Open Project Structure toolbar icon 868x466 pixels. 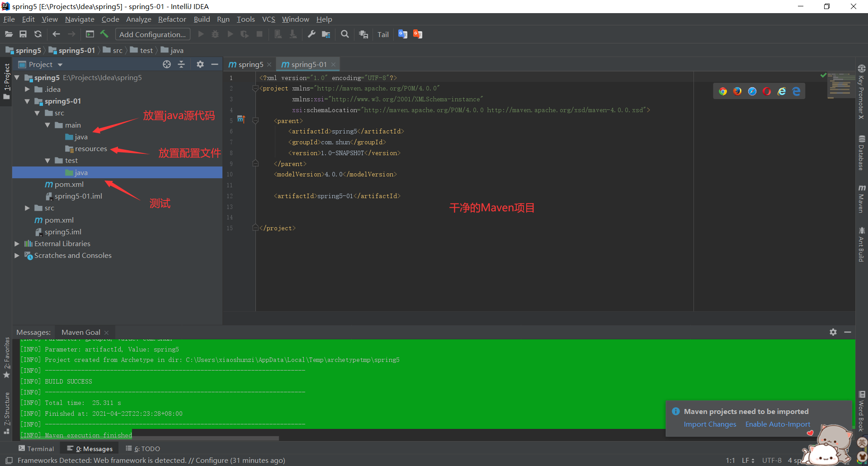click(326, 34)
